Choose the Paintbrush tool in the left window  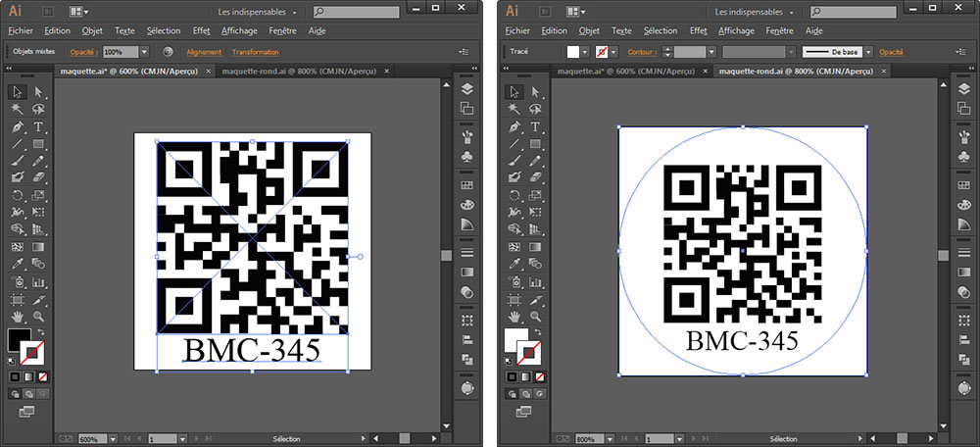18,161
